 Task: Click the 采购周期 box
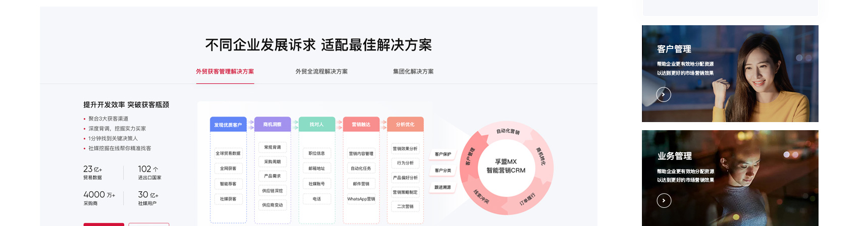click(x=273, y=162)
